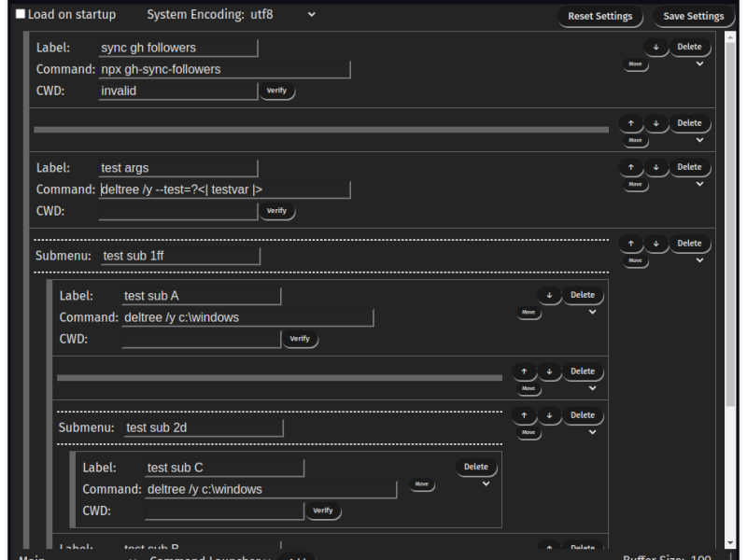Click the CWD field containing 'invalid'
Viewport: 747px width, 560px height.
[178, 91]
